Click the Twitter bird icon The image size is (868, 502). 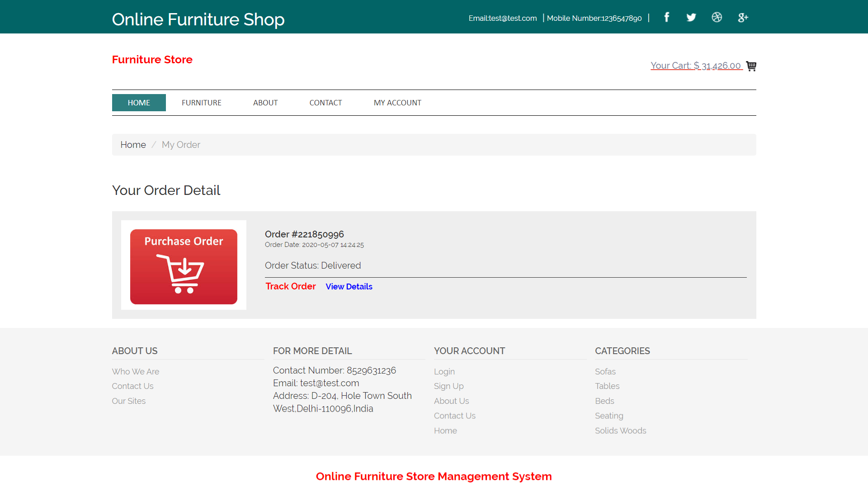[x=691, y=17]
